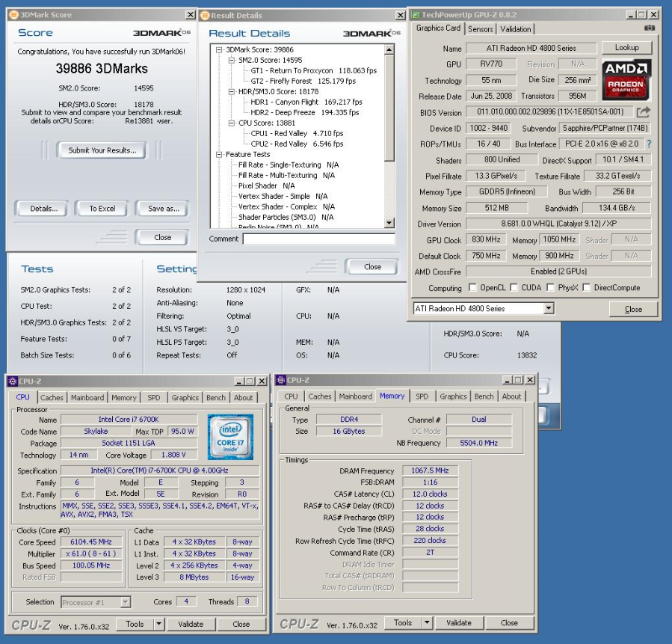Open the Processor #1 selection dropdown
Screen dimensions: 672x644
[125, 602]
